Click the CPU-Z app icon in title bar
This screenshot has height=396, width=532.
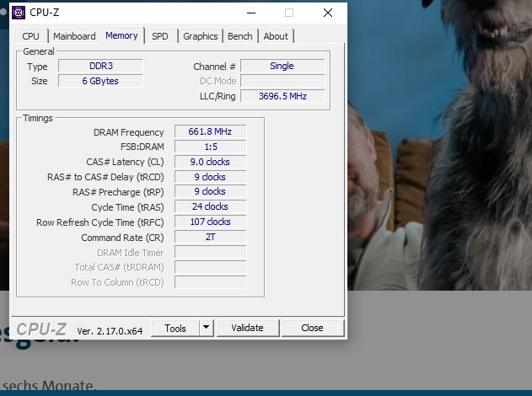tap(19, 13)
